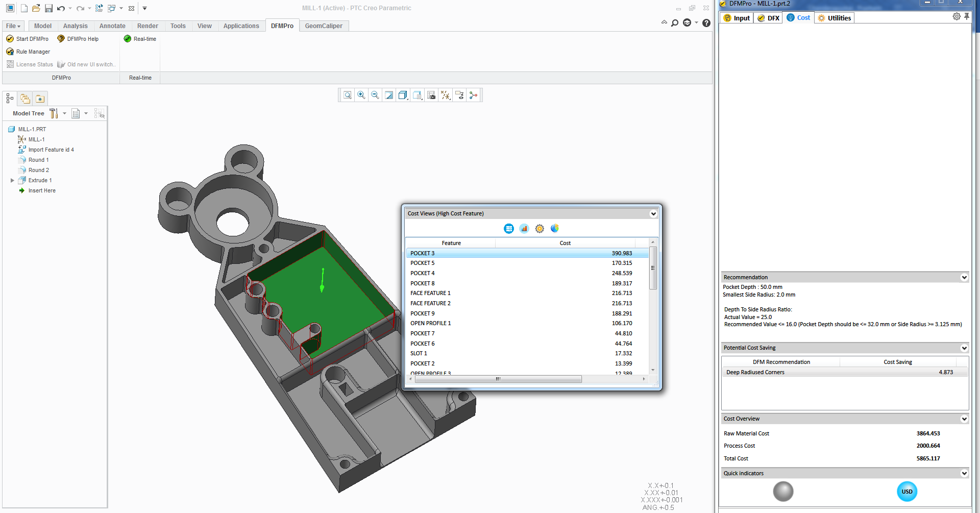Select the OPEN PROFILE 1 row
Screen dimensions: 980x513
click(x=527, y=324)
